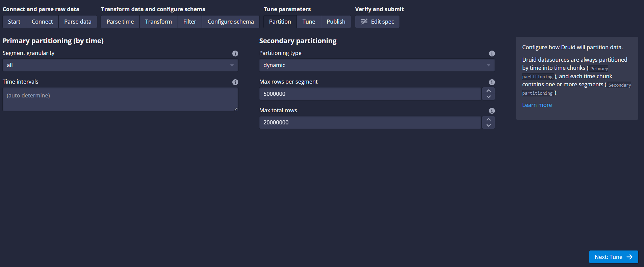Follow the Learn more link
This screenshot has height=267, width=644.
pos(537,105)
